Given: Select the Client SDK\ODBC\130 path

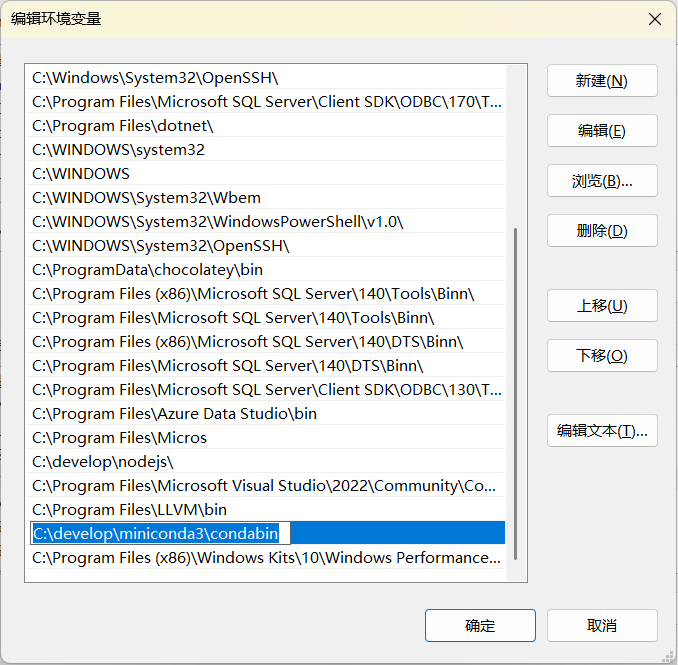Looking at the screenshot, I should click(x=265, y=390).
